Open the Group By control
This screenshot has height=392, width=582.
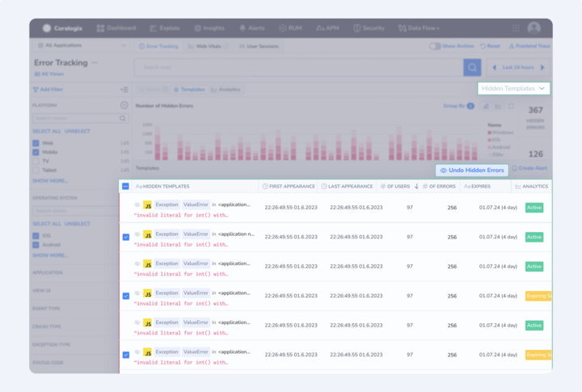tap(458, 106)
